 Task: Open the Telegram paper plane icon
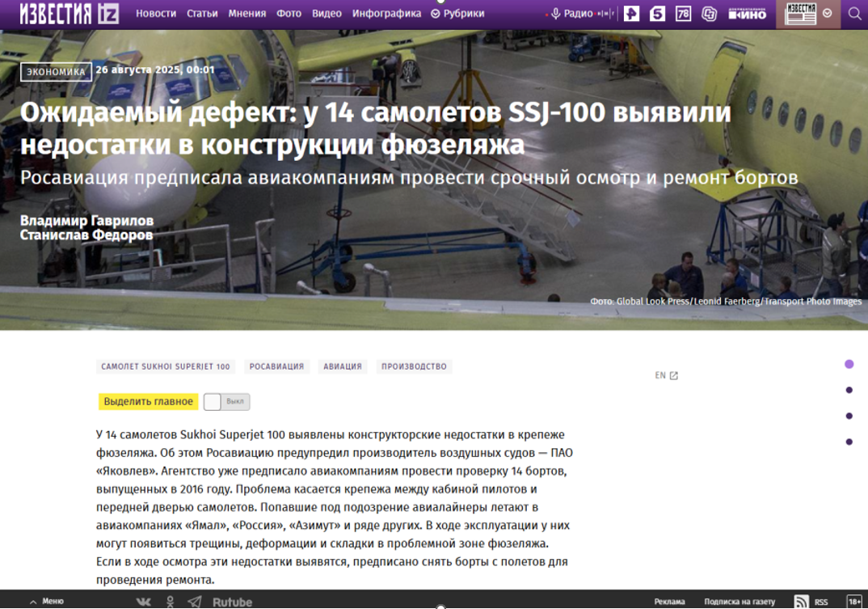(195, 602)
